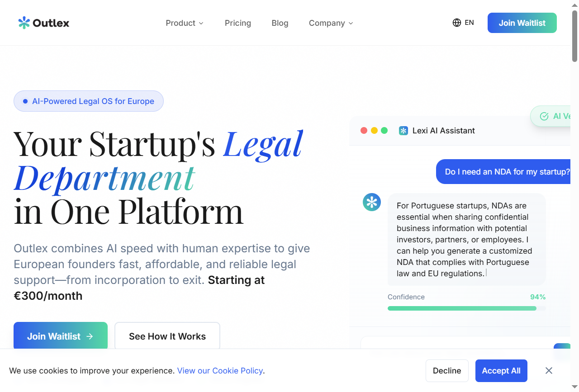Click the yellow window dot in chat
The width and height of the screenshot is (579, 392).
[x=374, y=131]
